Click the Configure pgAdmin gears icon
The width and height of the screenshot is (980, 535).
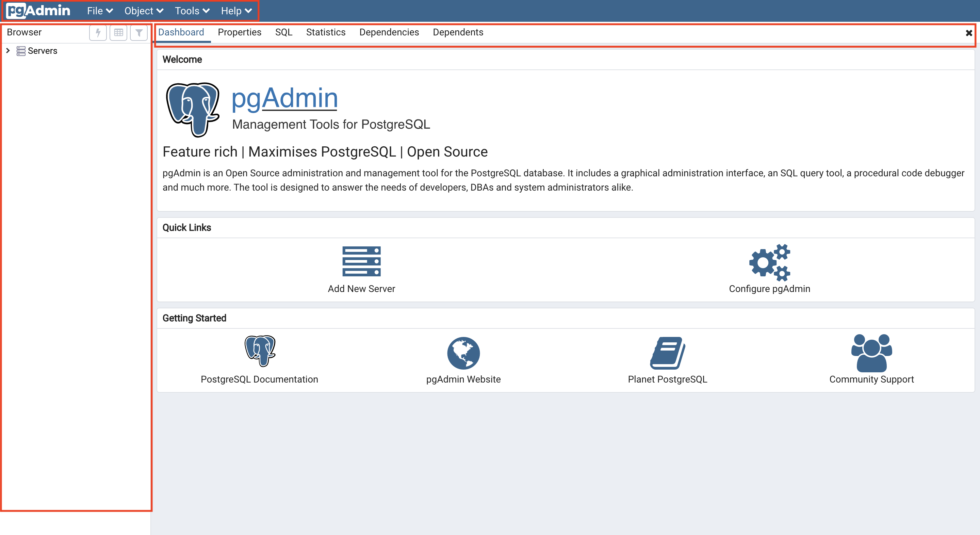[x=770, y=262]
